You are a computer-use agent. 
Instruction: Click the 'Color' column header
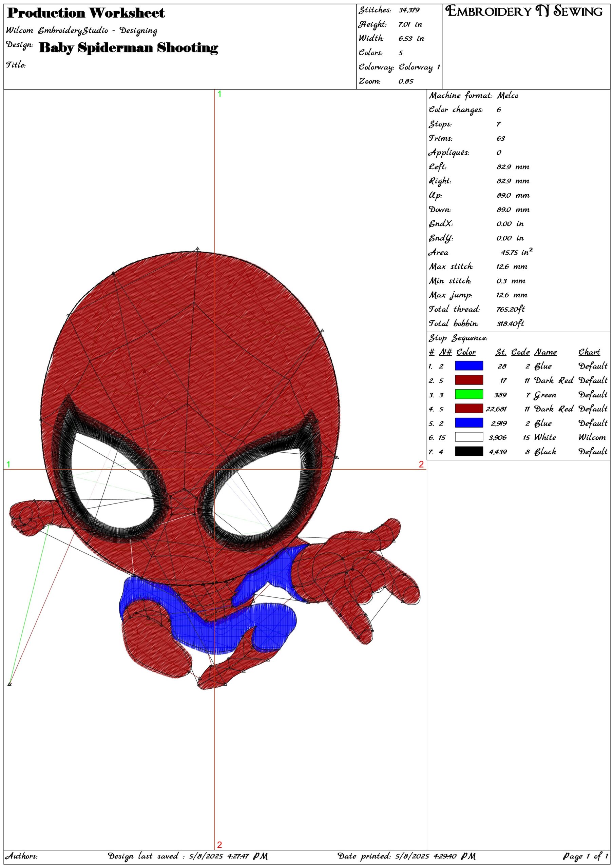[x=466, y=352]
